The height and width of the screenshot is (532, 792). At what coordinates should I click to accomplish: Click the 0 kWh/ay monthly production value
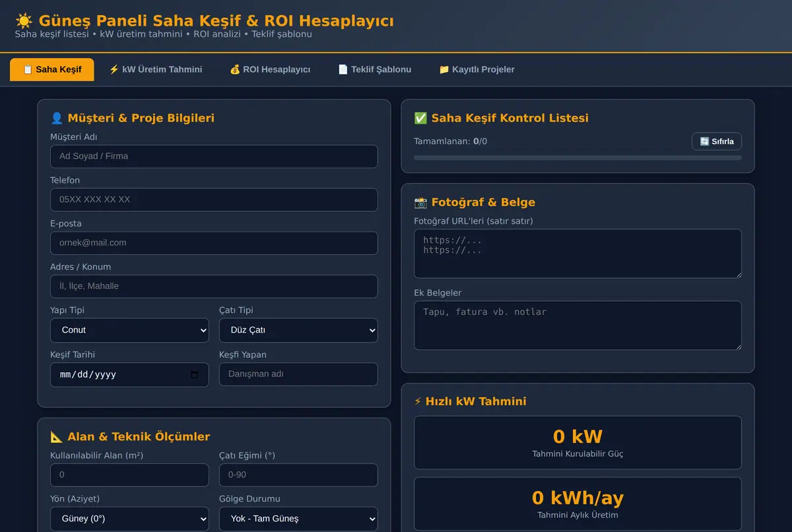(x=577, y=498)
